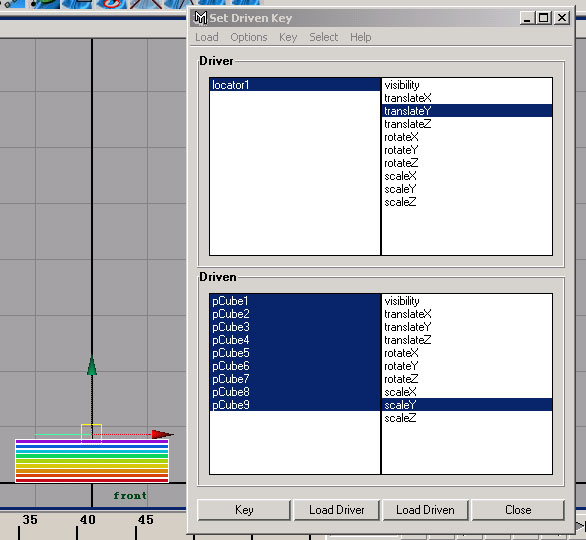The height and width of the screenshot is (540, 586).
Task: Click the Load Driver button
Action: 337,510
